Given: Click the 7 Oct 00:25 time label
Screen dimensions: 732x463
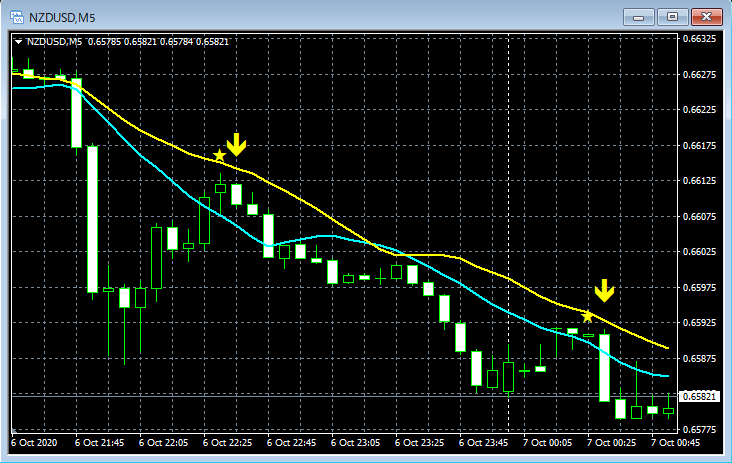Looking at the screenshot, I should click(612, 442).
